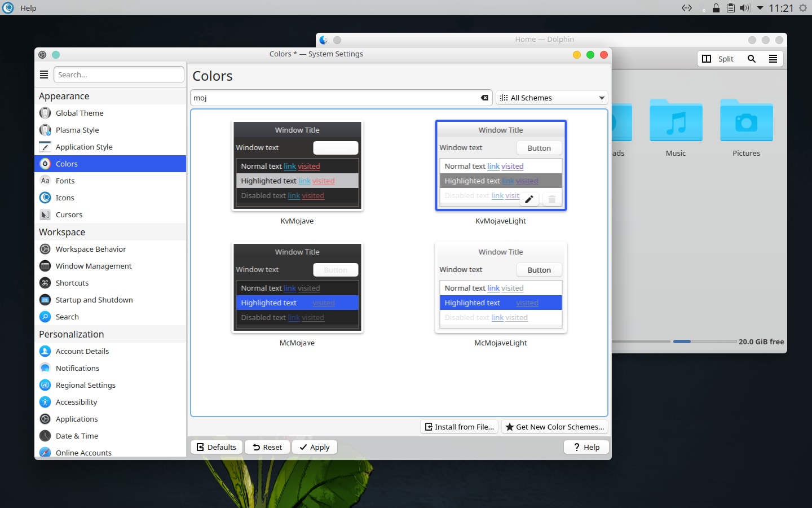Click the volume icon in system tray

coord(745,8)
